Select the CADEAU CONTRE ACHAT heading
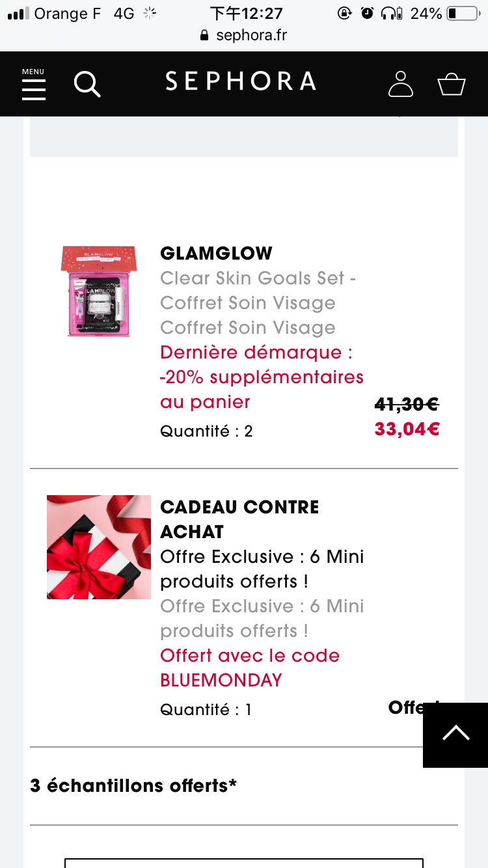Viewport: 488px width, 868px height. 239,519
